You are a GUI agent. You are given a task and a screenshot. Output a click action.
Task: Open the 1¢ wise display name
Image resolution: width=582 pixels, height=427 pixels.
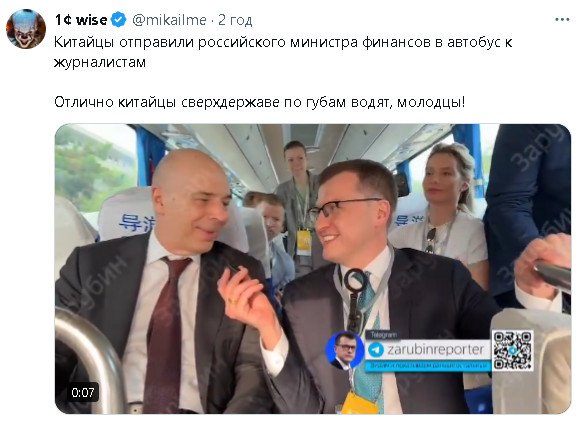coord(81,20)
